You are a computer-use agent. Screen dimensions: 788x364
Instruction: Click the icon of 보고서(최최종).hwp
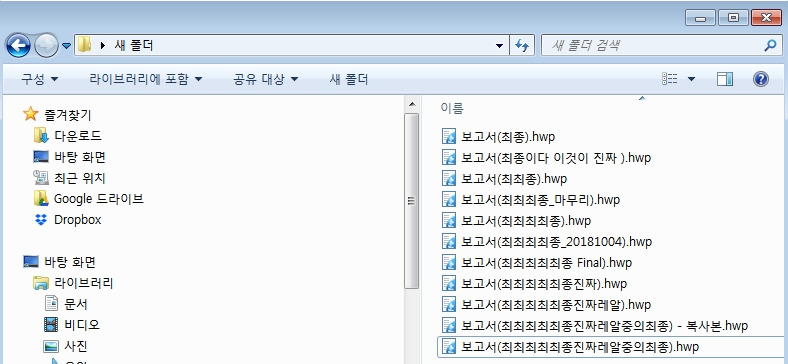click(x=449, y=178)
